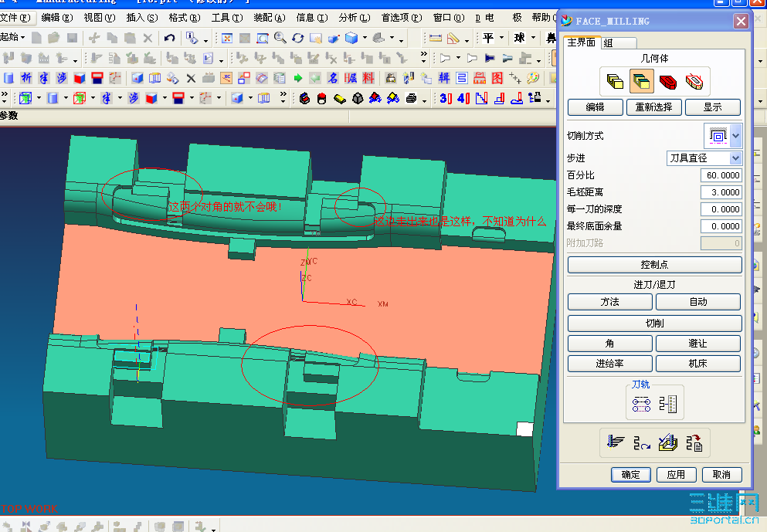
Task: Open 工具(T) menu
Action: [227, 18]
